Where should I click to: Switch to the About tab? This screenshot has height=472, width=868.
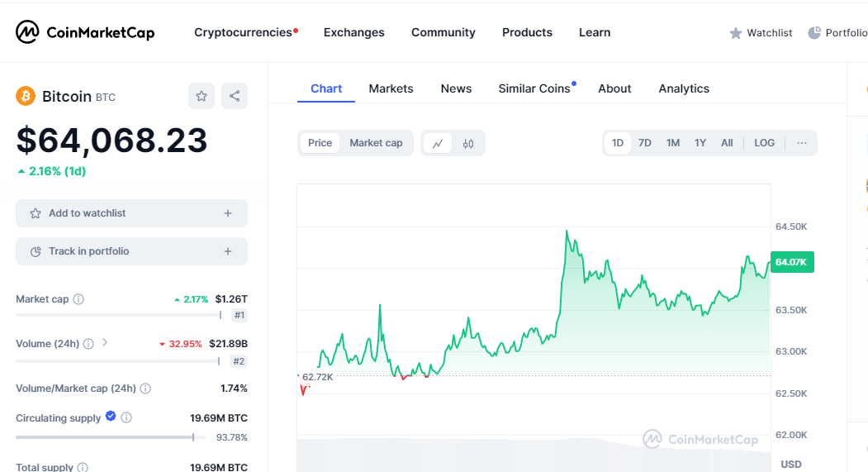(x=614, y=88)
